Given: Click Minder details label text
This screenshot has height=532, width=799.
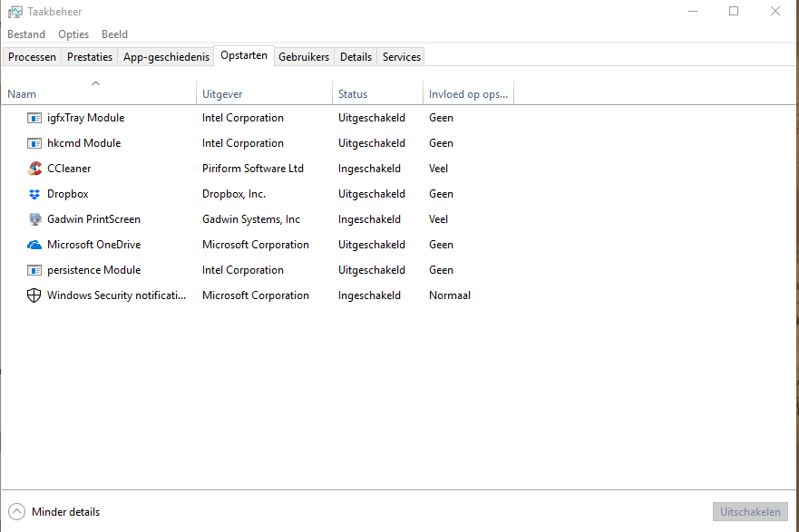Looking at the screenshot, I should (x=65, y=512).
